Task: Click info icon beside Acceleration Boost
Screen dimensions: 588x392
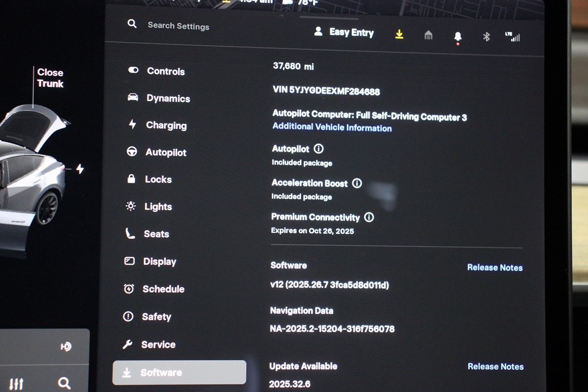Action: tap(357, 183)
